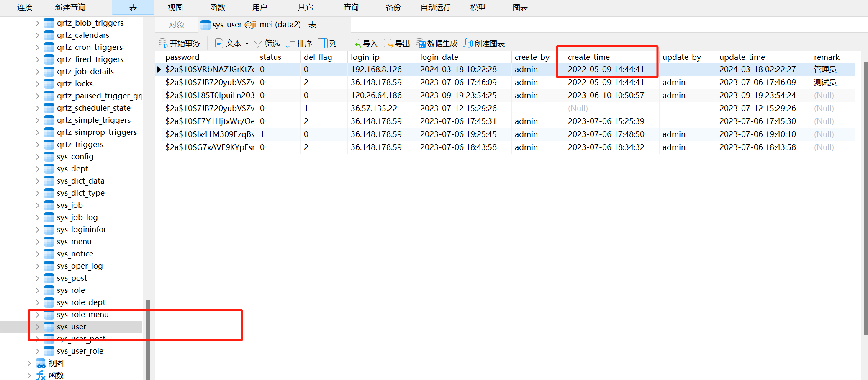
Task: Open the Backup (备份) toolbar item
Action: [393, 8]
